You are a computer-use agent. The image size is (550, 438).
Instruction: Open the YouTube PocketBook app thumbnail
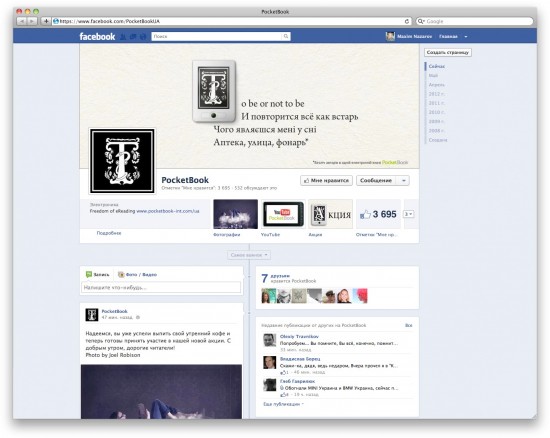coord(283,214)
